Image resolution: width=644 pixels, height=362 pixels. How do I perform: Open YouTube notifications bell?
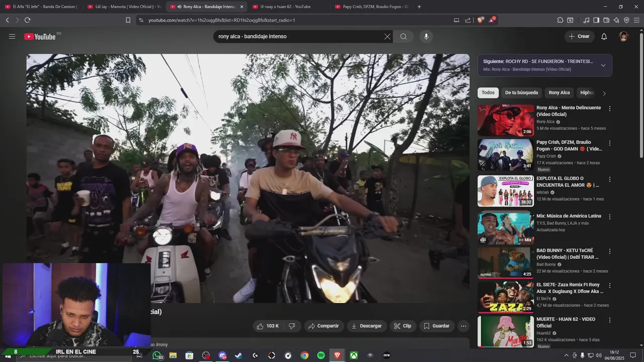[604, 36]
